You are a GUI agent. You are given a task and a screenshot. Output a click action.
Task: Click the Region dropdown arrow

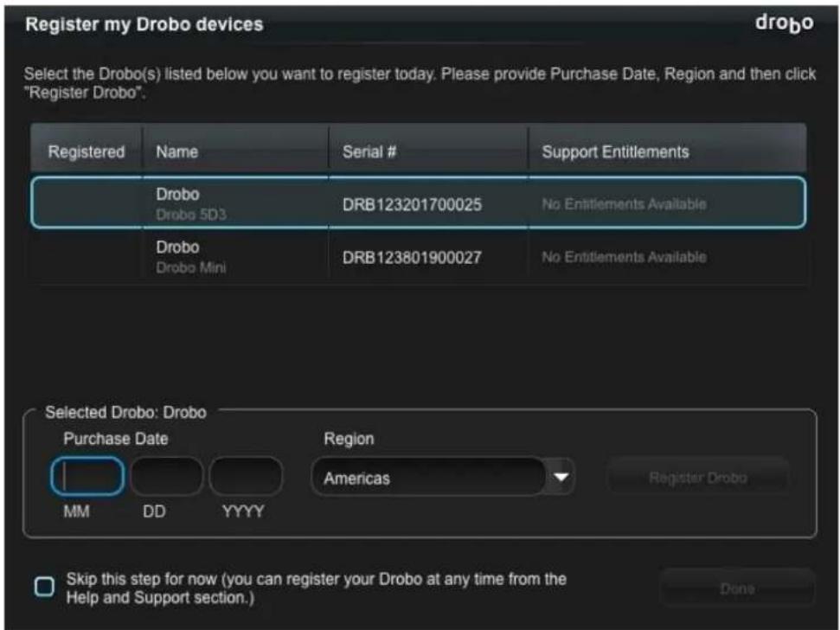pos(561,477)
